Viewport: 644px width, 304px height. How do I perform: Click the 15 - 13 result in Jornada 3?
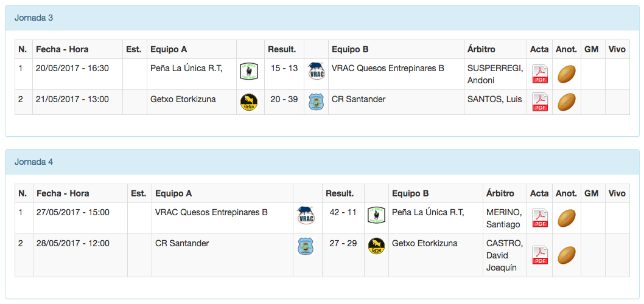click(x=284, y=68)
